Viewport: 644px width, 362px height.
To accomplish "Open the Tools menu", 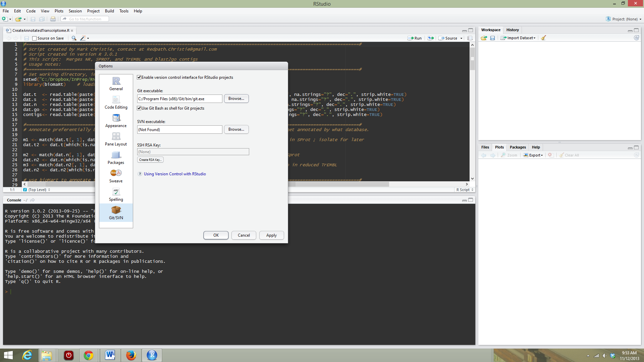I will pos(124,11).
